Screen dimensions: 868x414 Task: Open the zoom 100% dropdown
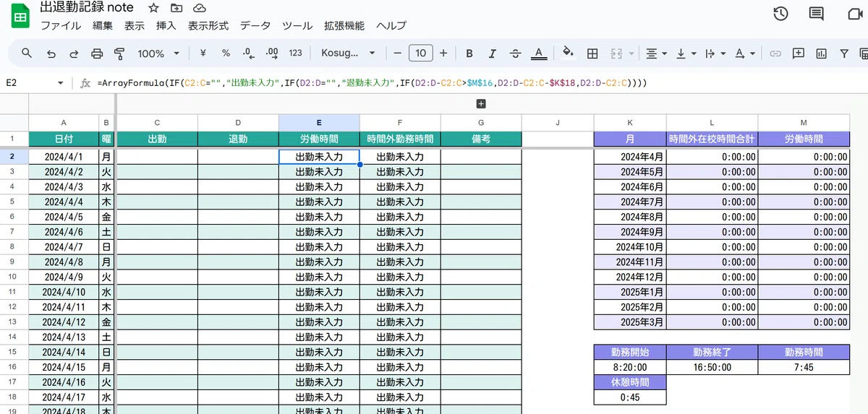[x=158, y=53]
